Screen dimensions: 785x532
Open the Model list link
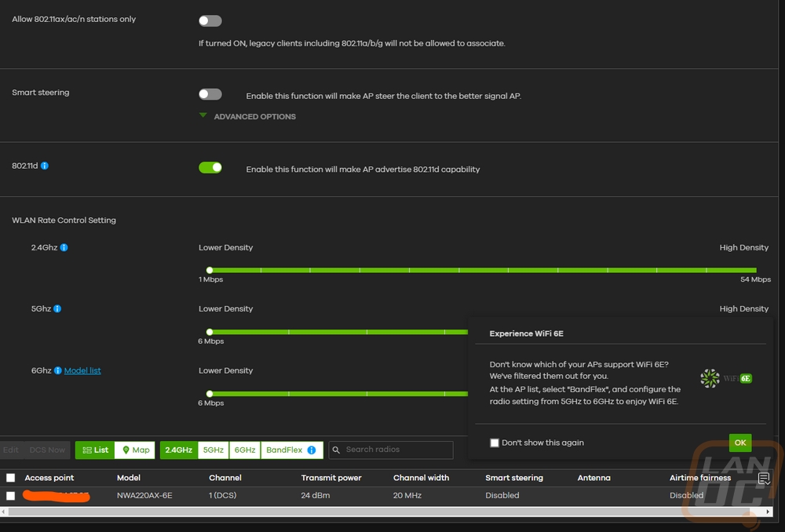[82, 370]
